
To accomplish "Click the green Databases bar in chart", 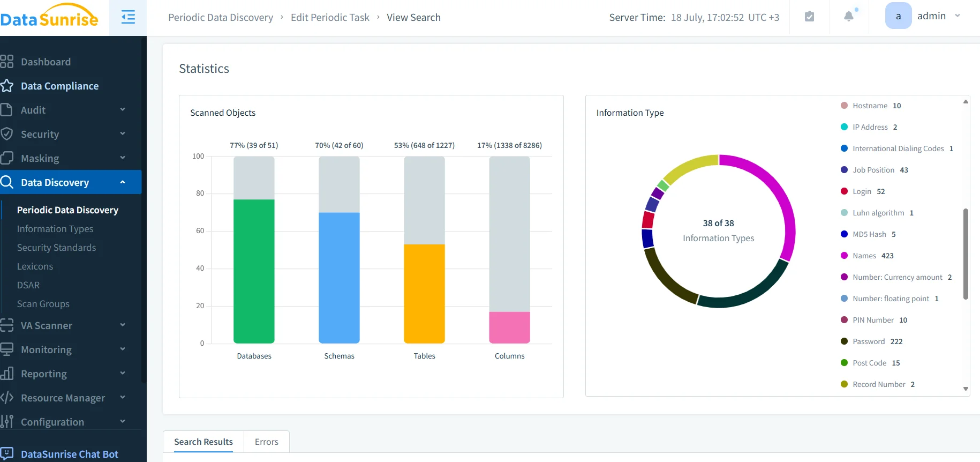I will pyautogui.click(x=254, y=271).
